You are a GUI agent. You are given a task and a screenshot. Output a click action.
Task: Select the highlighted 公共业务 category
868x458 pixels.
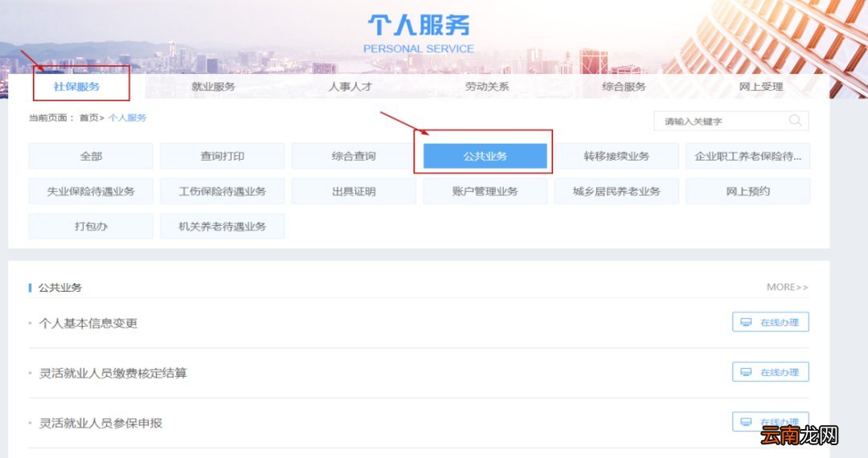click(485, 156)
